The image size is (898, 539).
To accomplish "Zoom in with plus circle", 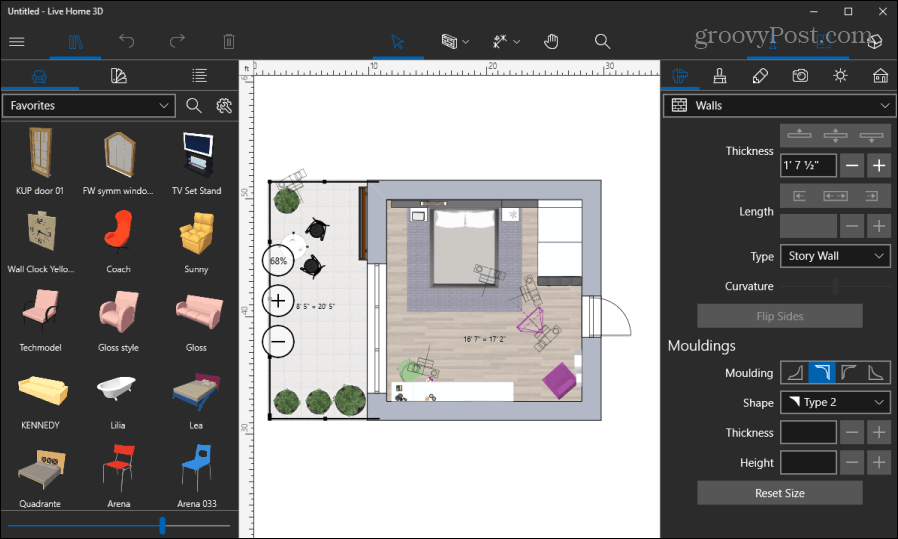I will coord(278,301).
